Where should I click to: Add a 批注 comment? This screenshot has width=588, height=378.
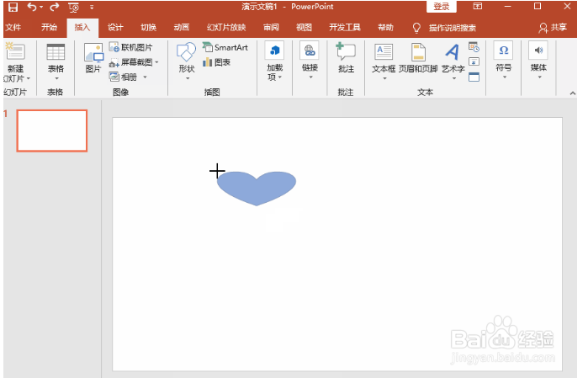346,57
